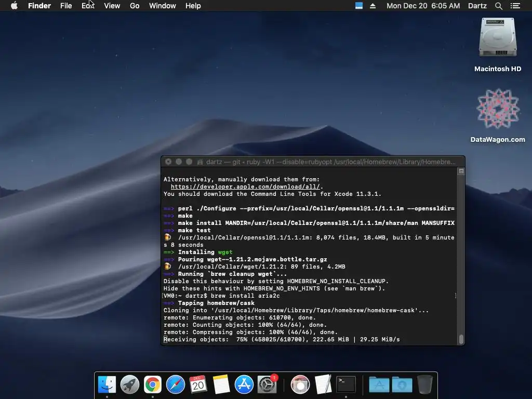
Task: Click the 'brew install aria2c' command line
Action: tap(222, 296)
